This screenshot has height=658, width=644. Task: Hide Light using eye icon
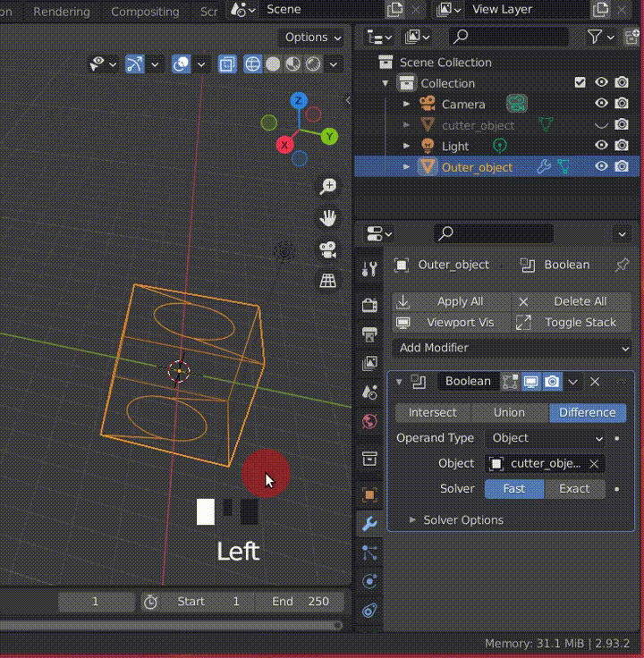coord(601,145)
